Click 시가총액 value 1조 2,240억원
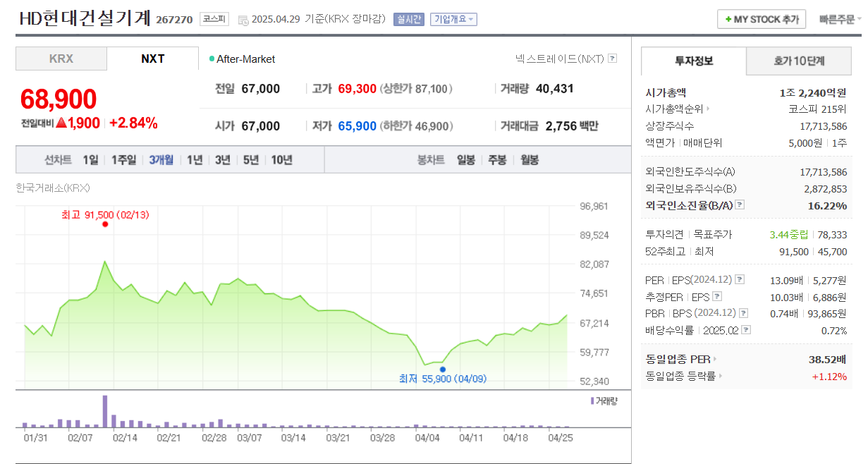The height and width of the screenshot is (464, 868). tap(813, 92)
